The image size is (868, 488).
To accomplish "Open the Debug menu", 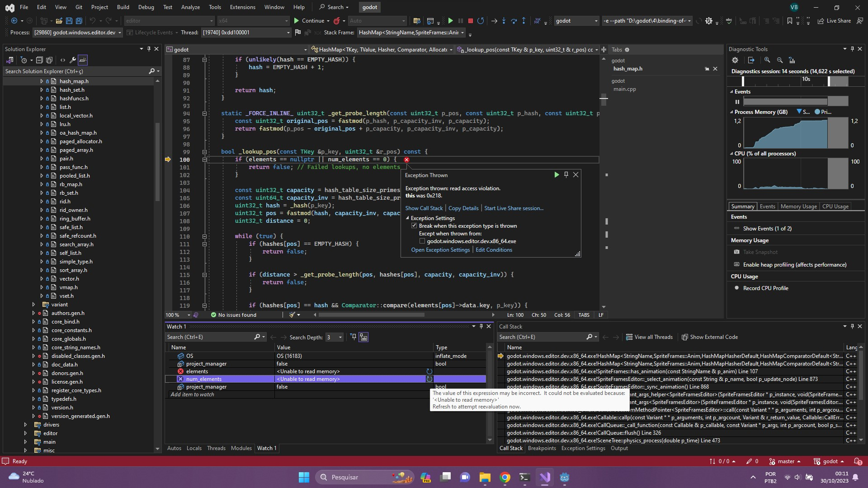I will [x=146, y=7].
